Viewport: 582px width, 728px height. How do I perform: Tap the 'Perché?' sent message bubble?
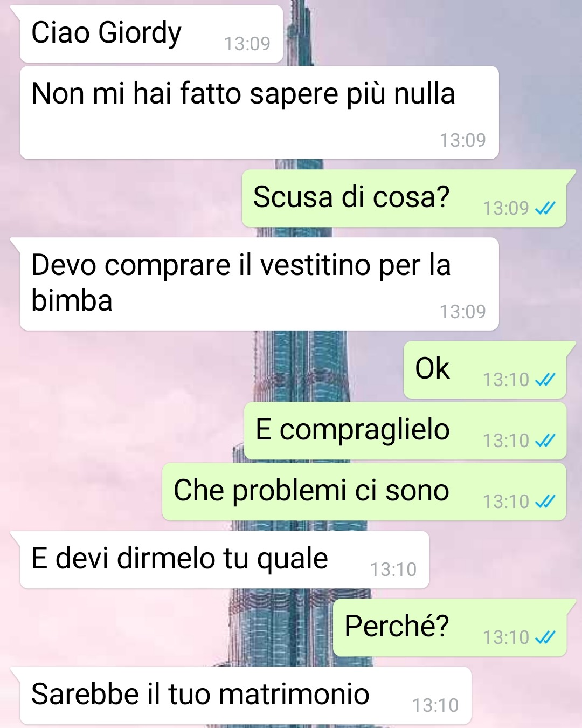click(x=450, y=628)
